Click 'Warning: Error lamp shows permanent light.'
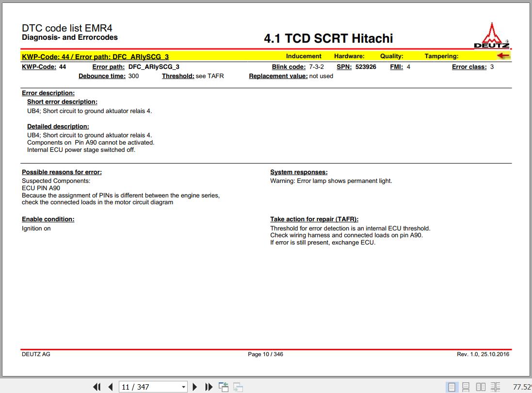 (331, 181)
